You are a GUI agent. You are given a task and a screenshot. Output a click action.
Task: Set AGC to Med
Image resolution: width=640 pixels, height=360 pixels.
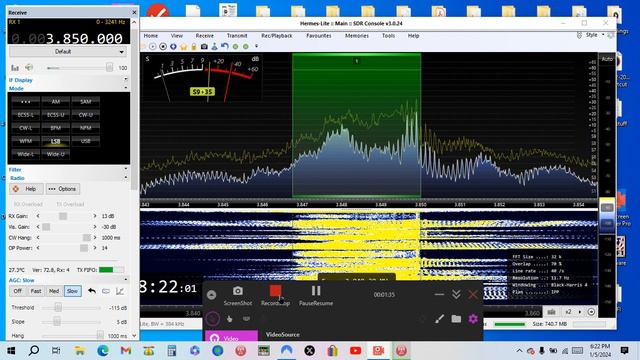(x=54, y=291)
